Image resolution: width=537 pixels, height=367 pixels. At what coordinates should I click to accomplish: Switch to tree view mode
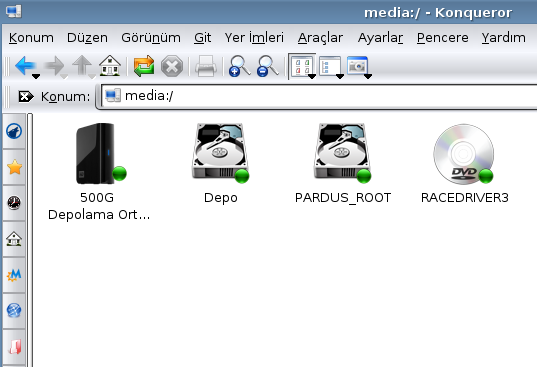coord(329,65)
